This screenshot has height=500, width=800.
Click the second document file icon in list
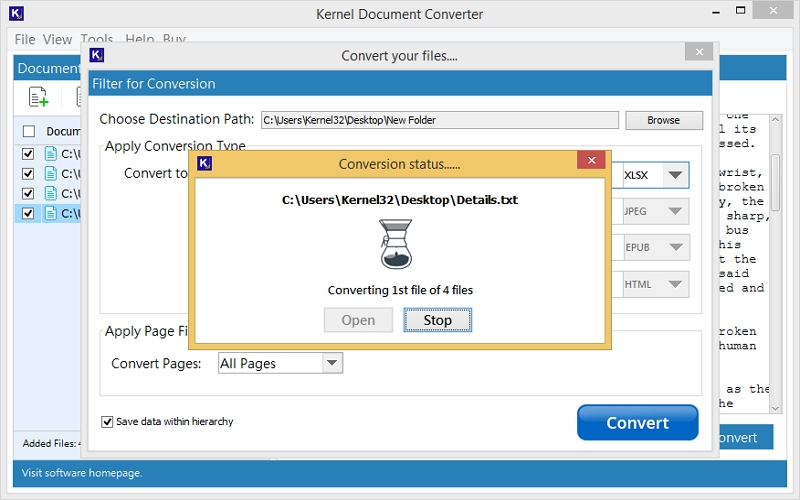tap(51, 173)
